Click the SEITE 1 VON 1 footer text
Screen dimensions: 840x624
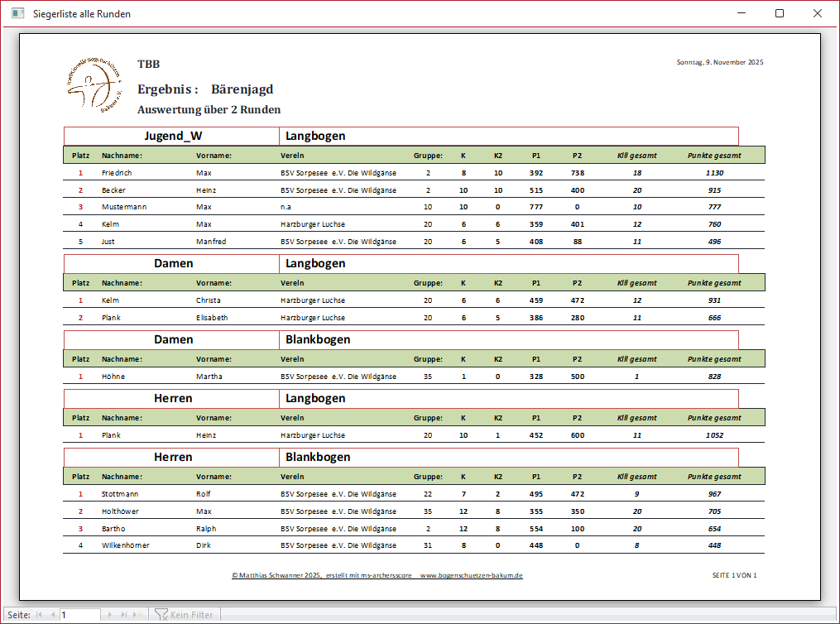[734, 575]
